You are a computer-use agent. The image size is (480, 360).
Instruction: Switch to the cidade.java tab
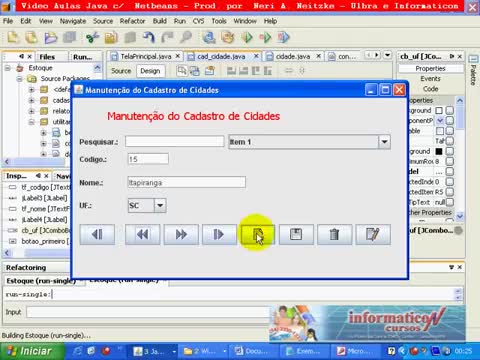pyautogui.click(x=293, y=57)
